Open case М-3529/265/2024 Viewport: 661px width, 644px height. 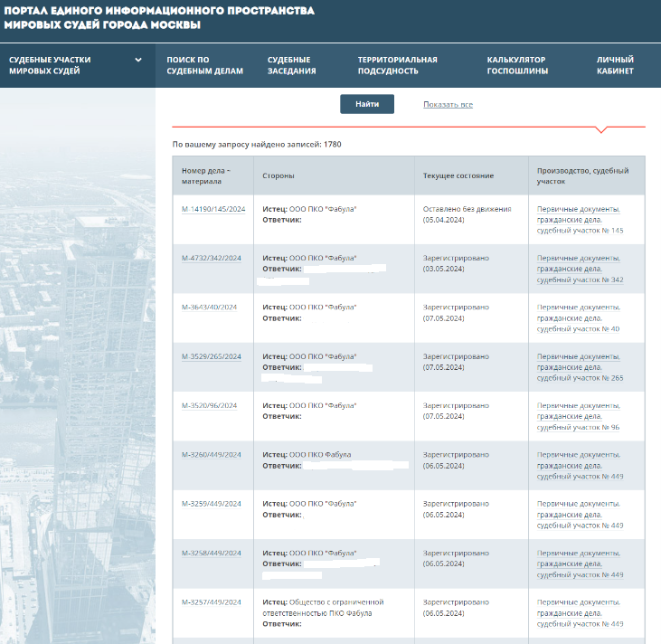coord(212,356)
